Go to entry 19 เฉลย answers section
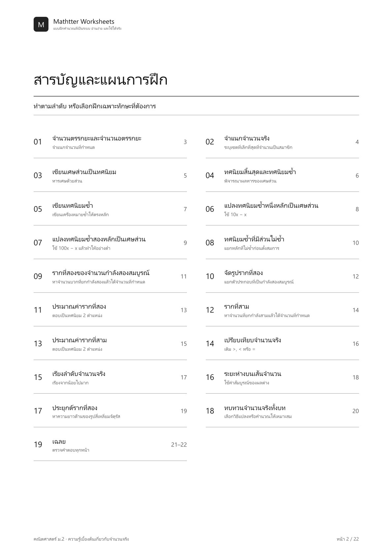392x555 pixels. pyautogui.click(x=110, y=445)
